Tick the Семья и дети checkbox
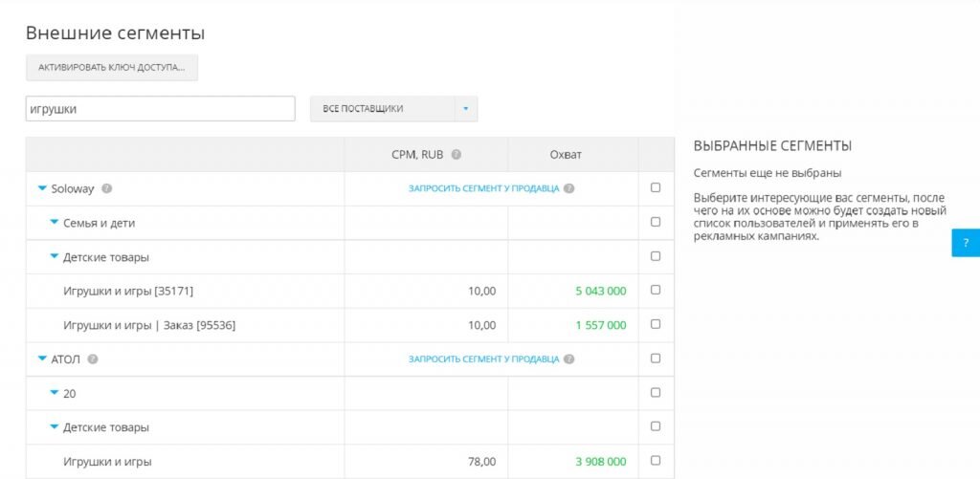 tap(655, 222)
